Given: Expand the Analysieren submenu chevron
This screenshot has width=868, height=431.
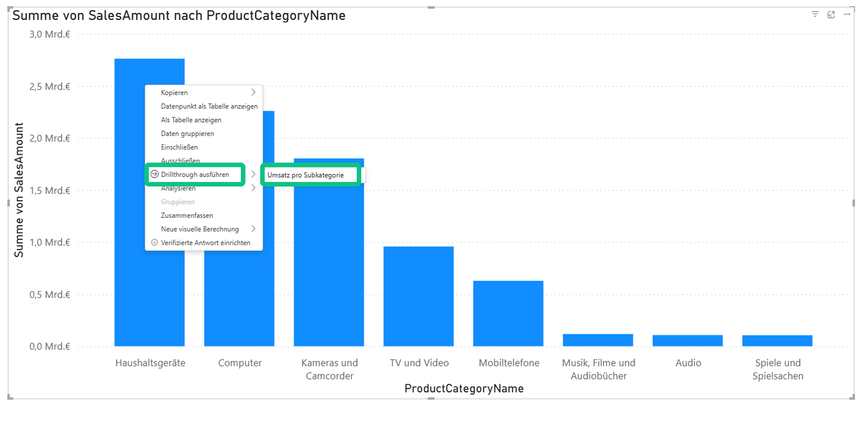Looking at the screenshot, I should (x=253, y=188).
